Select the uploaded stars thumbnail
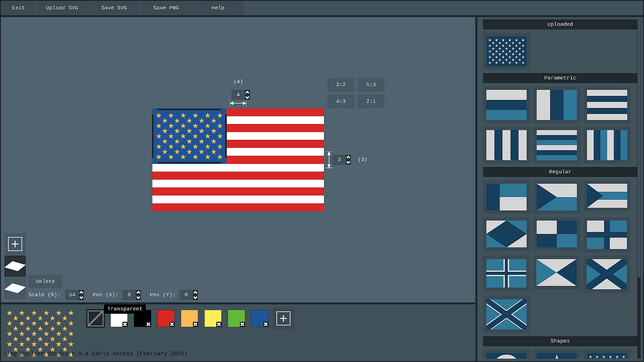The image size is (644, 362). 506,51
